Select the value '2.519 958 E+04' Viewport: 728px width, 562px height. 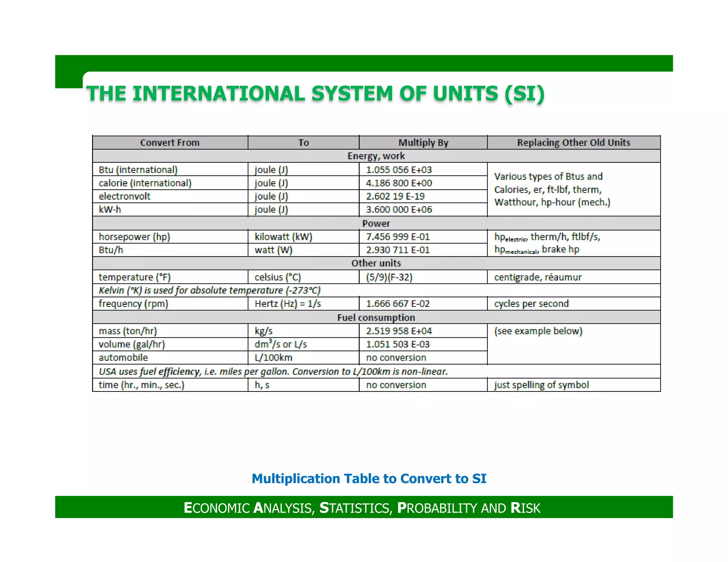tap(399, 331)
